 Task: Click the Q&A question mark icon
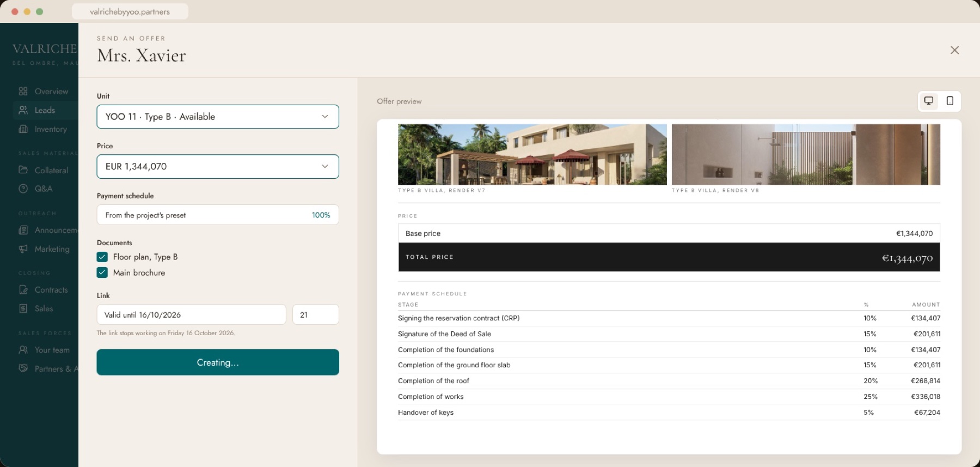click(23, 189)
